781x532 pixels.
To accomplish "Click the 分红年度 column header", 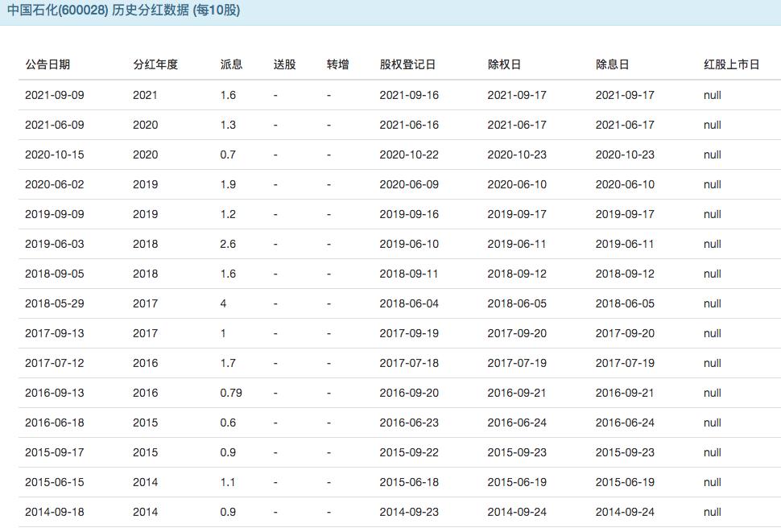I will coord(155,64).
